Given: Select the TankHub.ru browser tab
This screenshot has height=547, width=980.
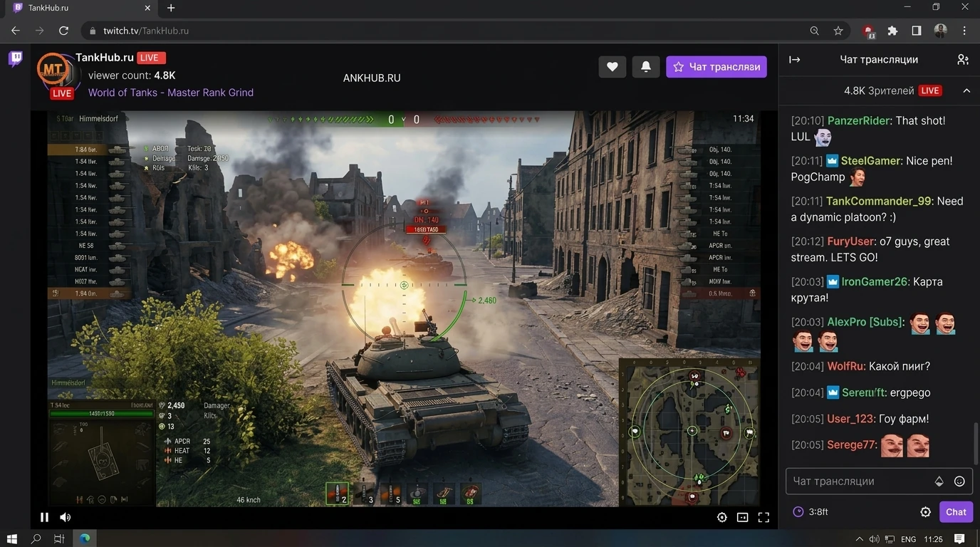Looking at the screenshot, I should point(82,8).
